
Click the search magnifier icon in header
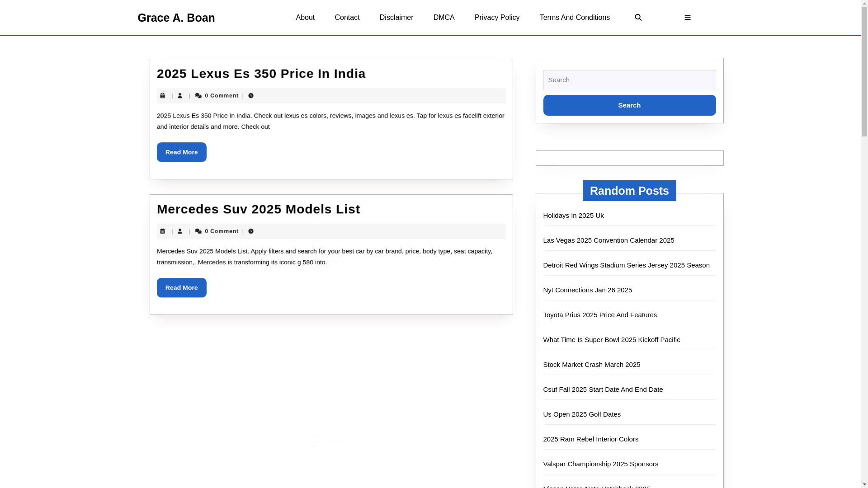point(638,17)
